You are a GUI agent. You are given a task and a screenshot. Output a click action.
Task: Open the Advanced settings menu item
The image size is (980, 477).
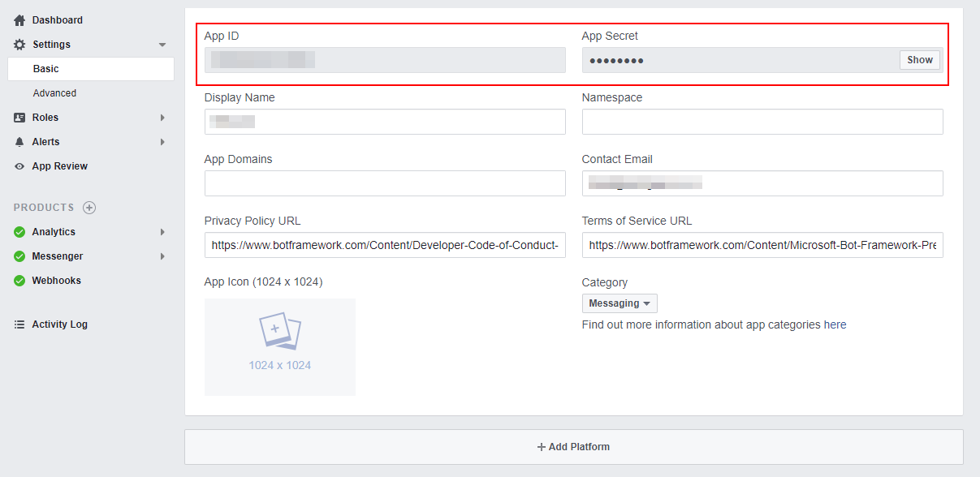54,93
